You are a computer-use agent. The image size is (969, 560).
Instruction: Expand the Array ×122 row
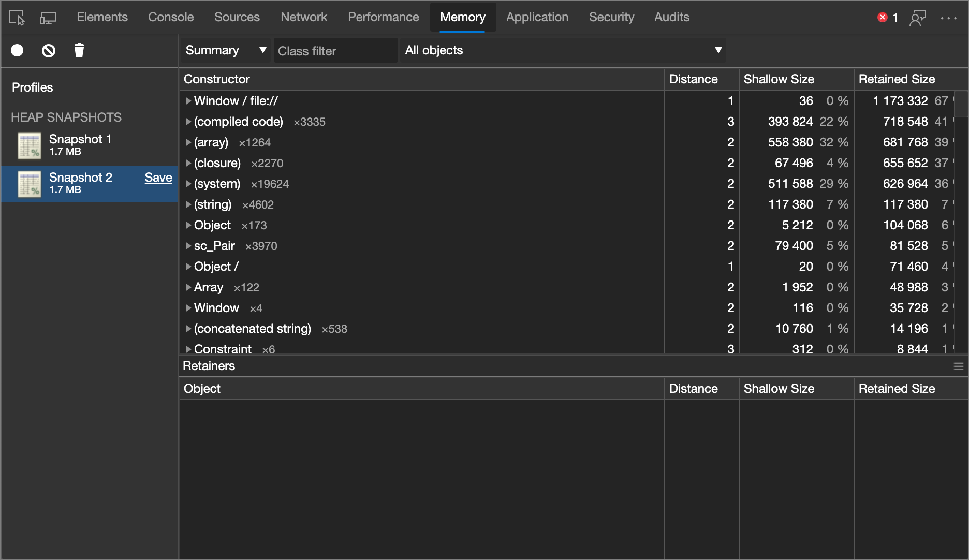[x=188, y=287]
